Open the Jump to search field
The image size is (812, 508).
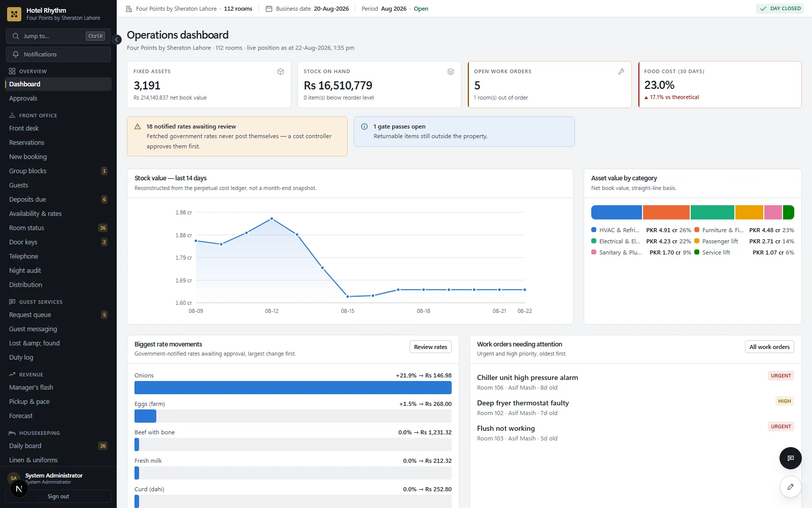point(58,36)
